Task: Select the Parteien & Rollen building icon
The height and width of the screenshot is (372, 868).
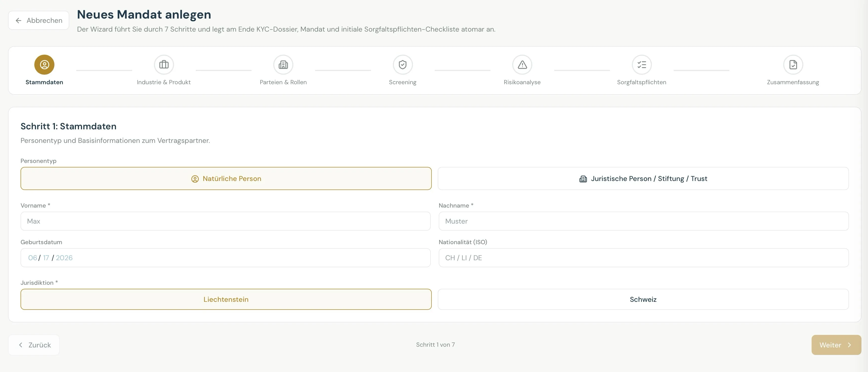Action: [283, 64]
